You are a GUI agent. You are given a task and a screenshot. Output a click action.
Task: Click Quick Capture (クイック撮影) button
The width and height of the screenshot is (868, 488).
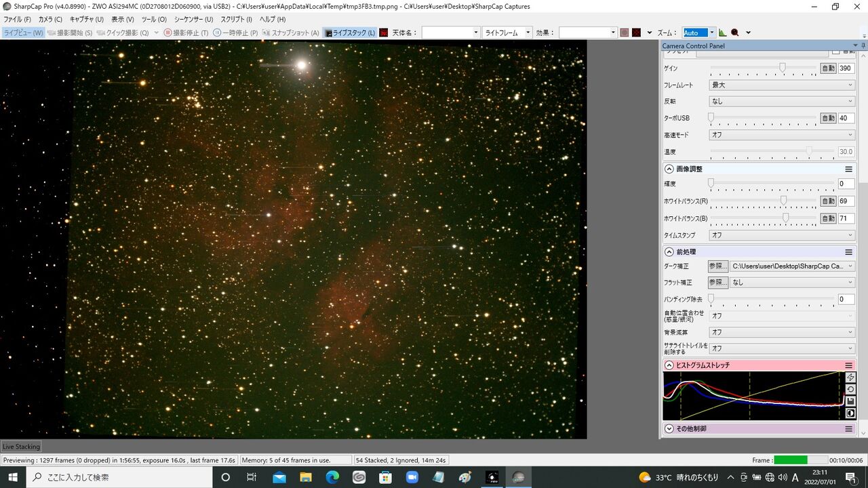[123, 33]
